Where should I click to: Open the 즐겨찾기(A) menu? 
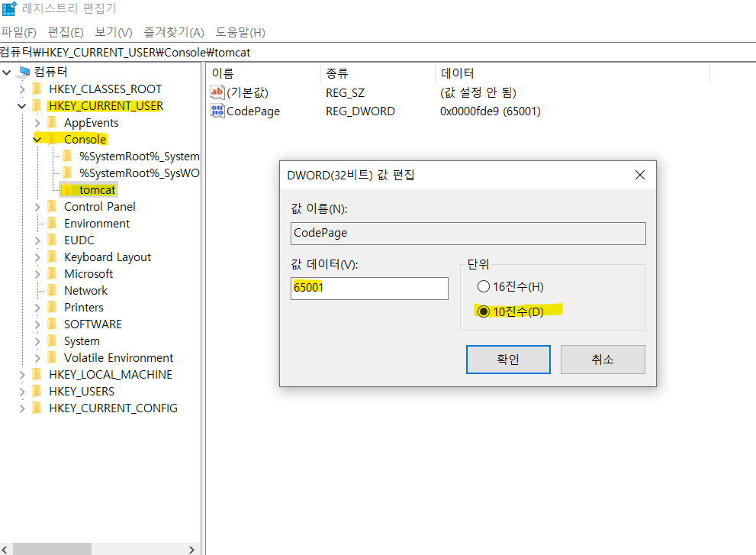[174, 32]
